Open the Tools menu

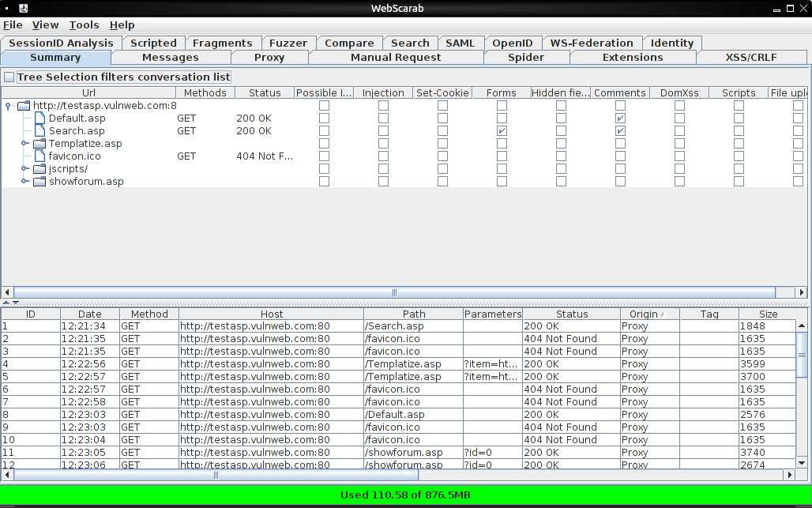tap(84, 24)
